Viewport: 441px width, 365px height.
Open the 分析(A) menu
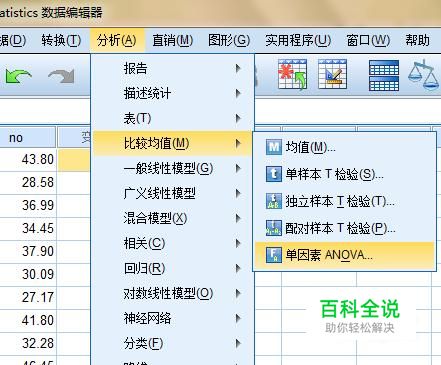pyautogui.click(x=117, y=41)
